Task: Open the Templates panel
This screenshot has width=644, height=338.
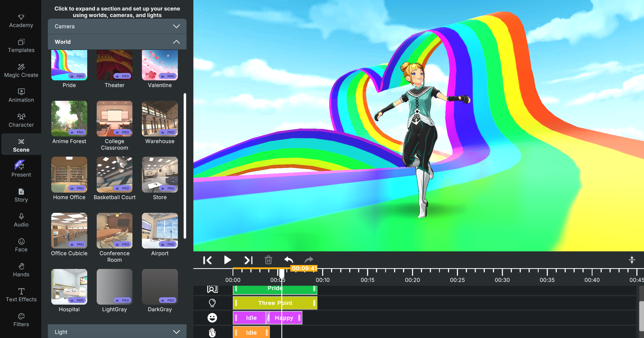Action: pyautogui.click(x=21, y=46)
